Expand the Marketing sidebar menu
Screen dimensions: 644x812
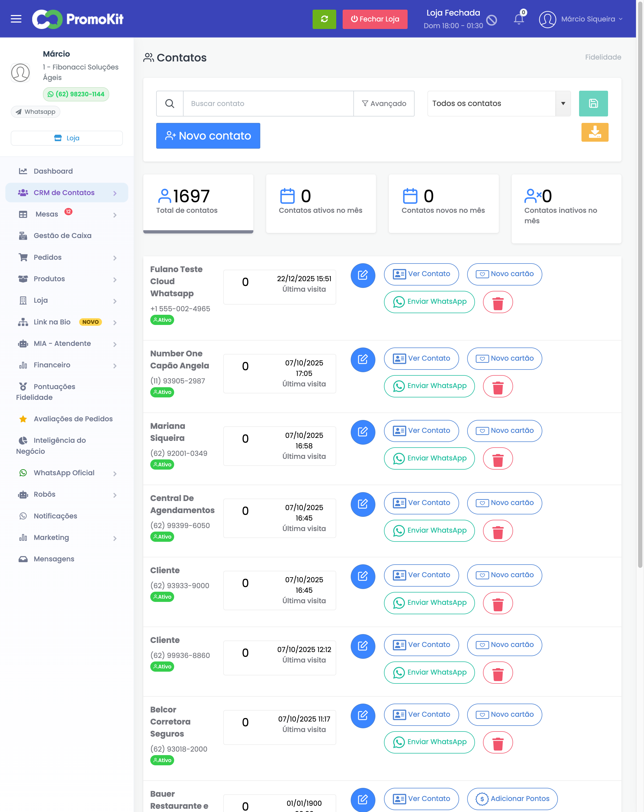click(67, 538)
